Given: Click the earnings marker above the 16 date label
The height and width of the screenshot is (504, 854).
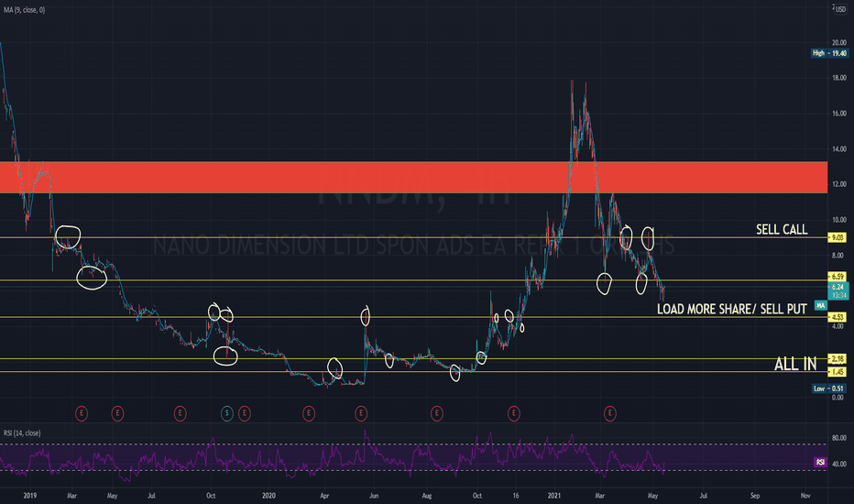Looking at the screenshot, I should coord(514,413).
